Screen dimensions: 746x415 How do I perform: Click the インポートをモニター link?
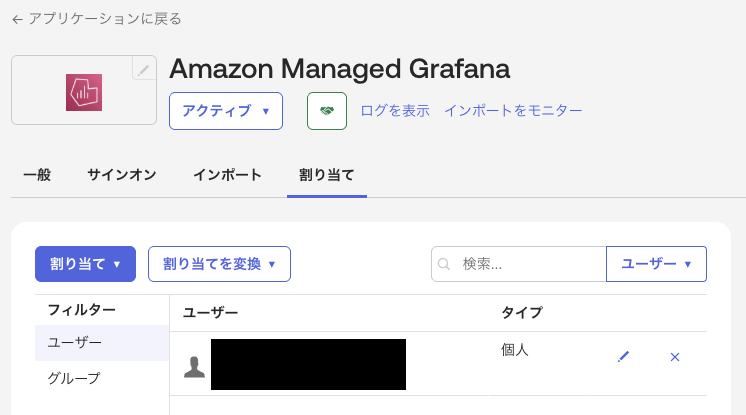point(513,111)
